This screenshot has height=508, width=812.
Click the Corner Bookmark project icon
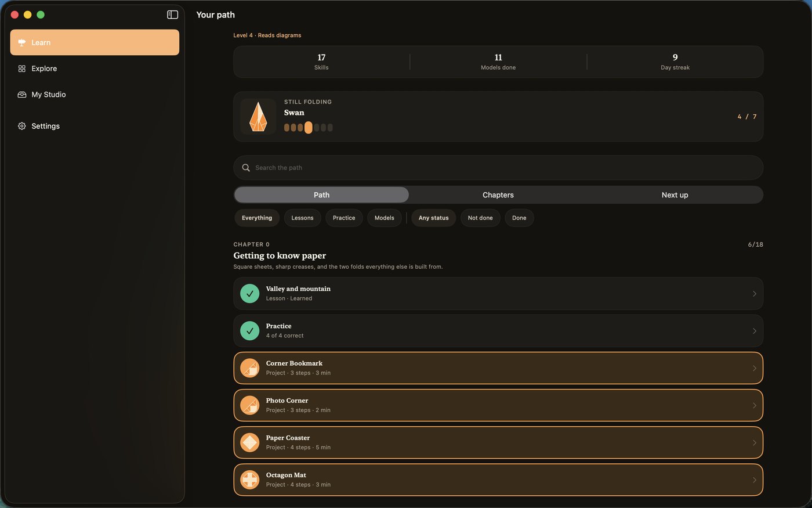(250, 368)
